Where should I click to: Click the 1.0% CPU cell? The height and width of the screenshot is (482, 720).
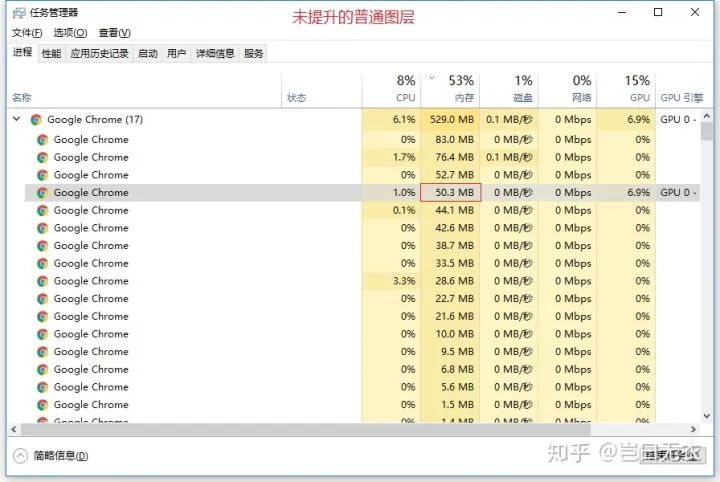pos(391,192)
